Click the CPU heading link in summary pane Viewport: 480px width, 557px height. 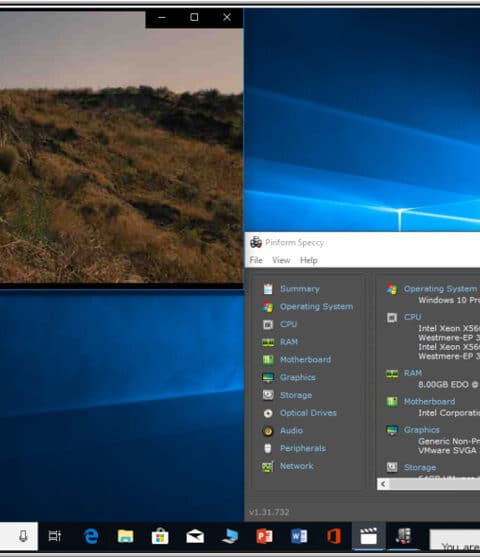tap(412, 317)
